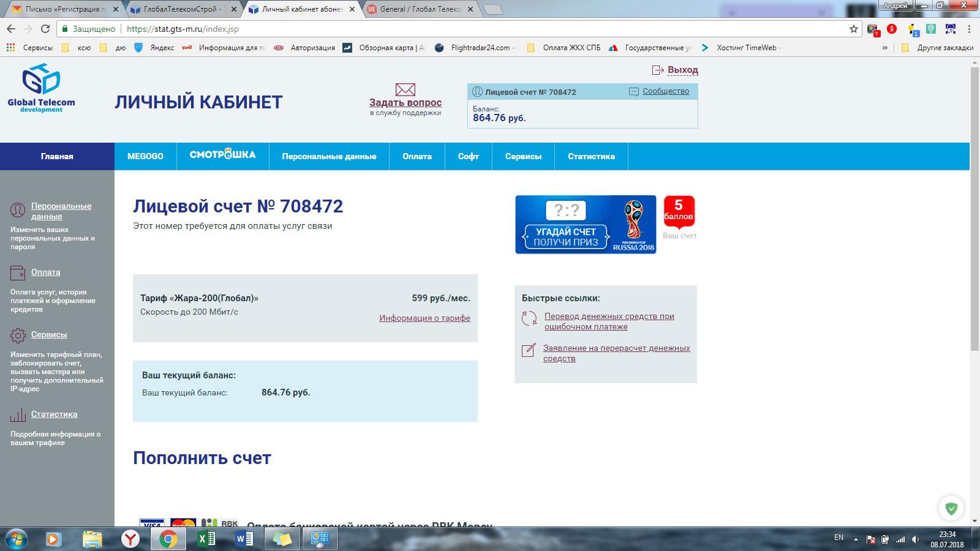Open Windows Explorer folder in taskbar
This screenshot has height=551, width=980.
tap(92, 539)
